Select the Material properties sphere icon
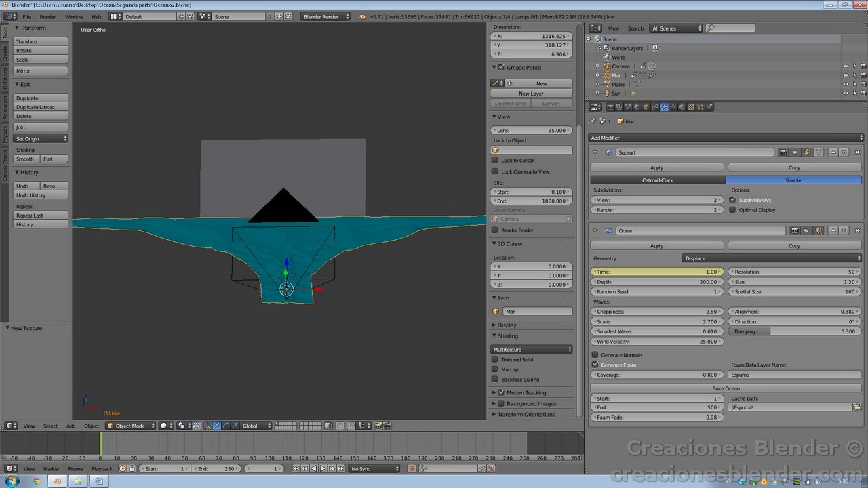The height and width of the screenshot is (488, 868). (x=682, y=107)
